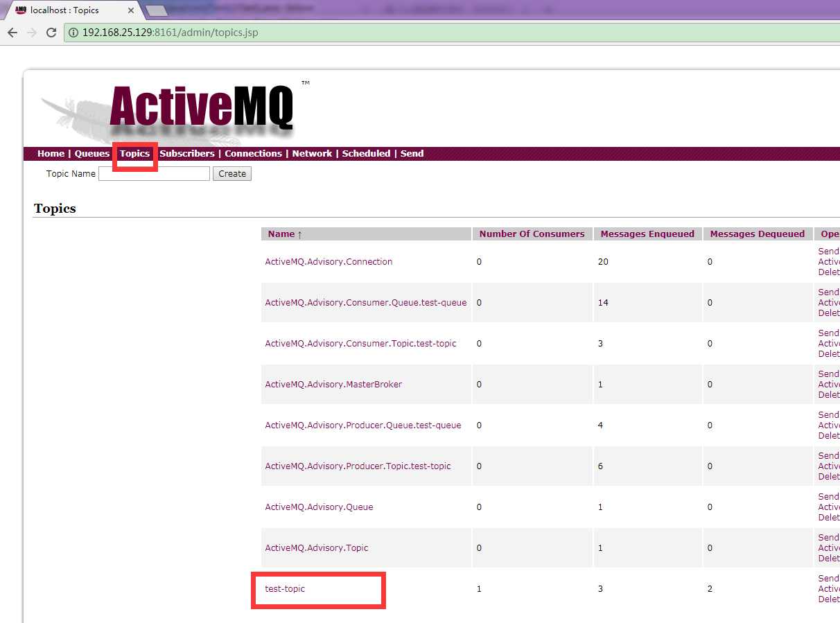Image resolution: width=840 pixels, height=623 pixels.
Task: Open the Subscribers menu item
Action: [x=187, y=154]
